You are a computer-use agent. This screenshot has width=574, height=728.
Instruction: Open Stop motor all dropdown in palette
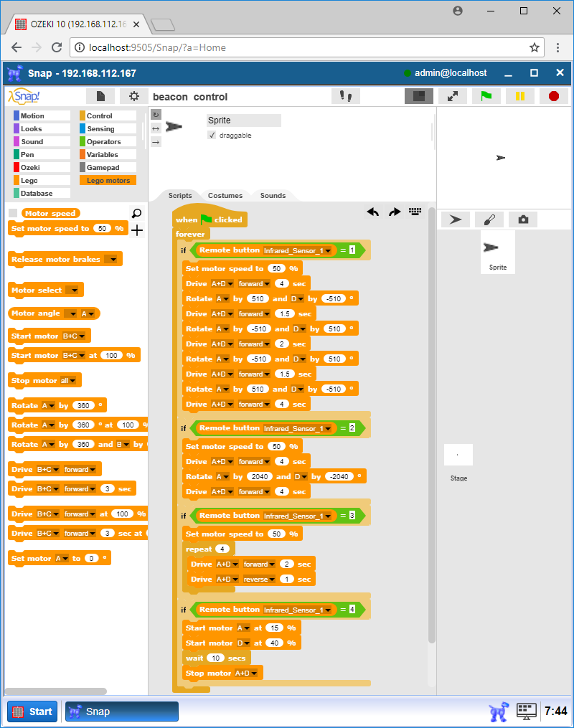67,381
